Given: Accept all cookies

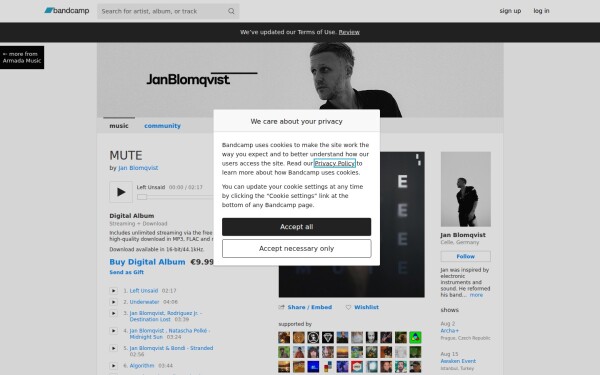Looking at the screenshot, I should 297,227.
